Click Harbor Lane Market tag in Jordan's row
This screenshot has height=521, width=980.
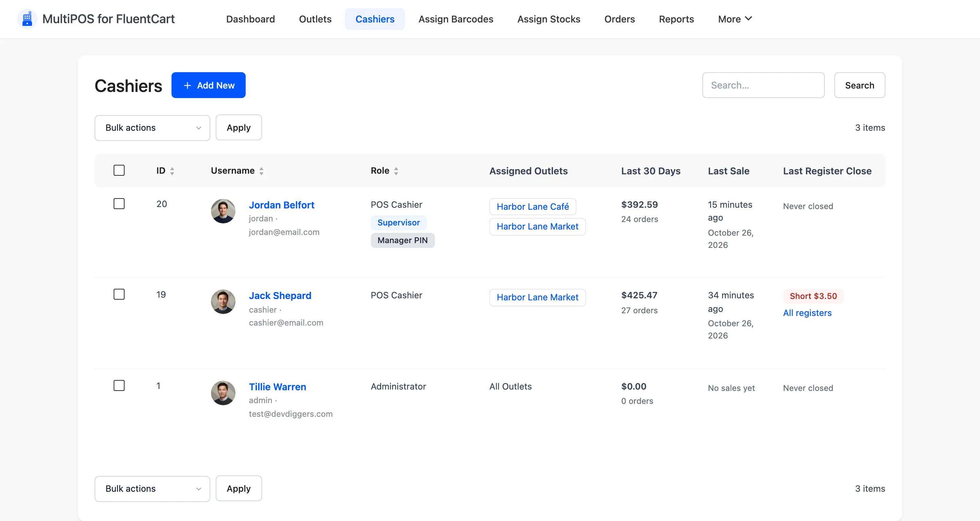[x=537, y=226]
